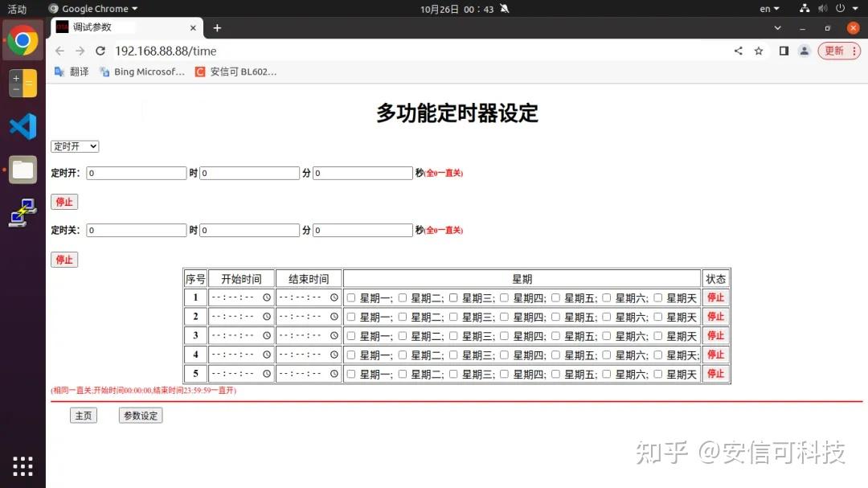868x488 pixels.
Task: Go forward in browser history
Action: coord(80,51)
